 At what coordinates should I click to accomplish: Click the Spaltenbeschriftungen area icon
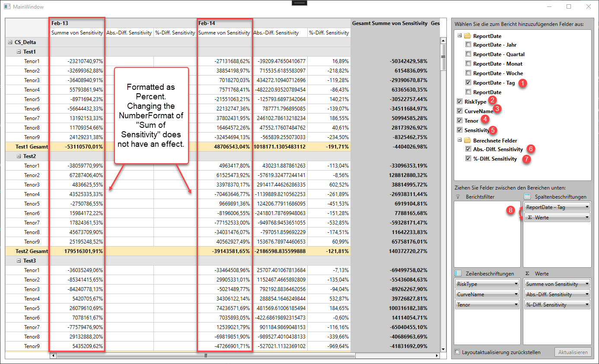(527, 196)
